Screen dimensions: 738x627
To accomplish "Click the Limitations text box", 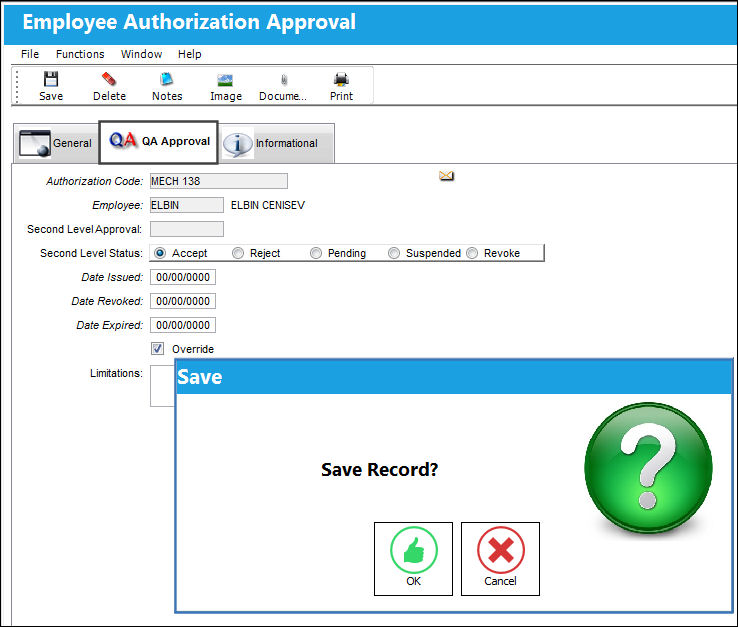I will click(162, 386).
